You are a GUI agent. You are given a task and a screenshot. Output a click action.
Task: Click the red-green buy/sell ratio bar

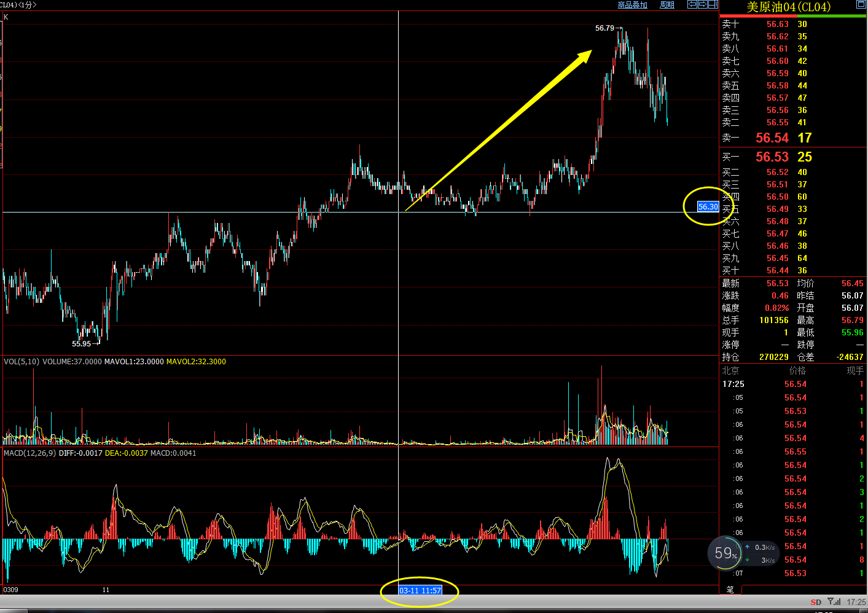tap(792, 15)
